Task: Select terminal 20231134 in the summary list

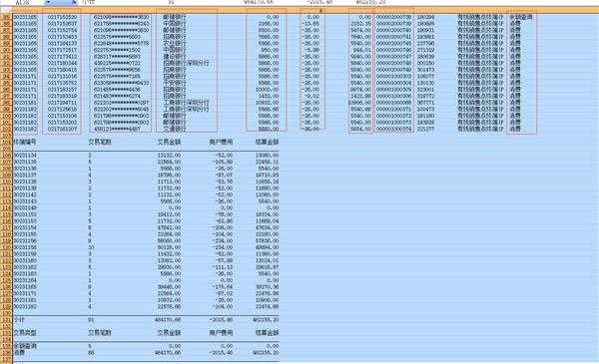Action: [x=25, y=156]
